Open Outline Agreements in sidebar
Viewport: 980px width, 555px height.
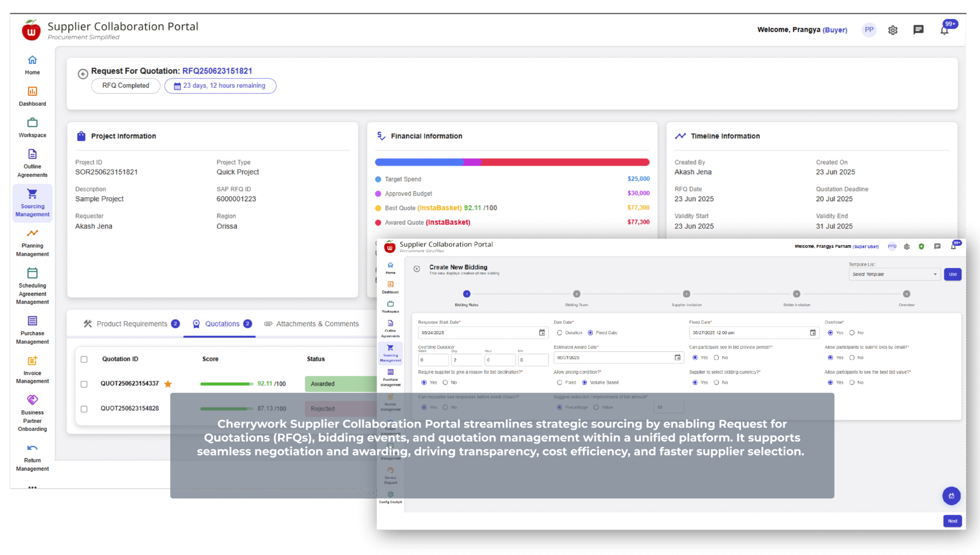point(32,155)
